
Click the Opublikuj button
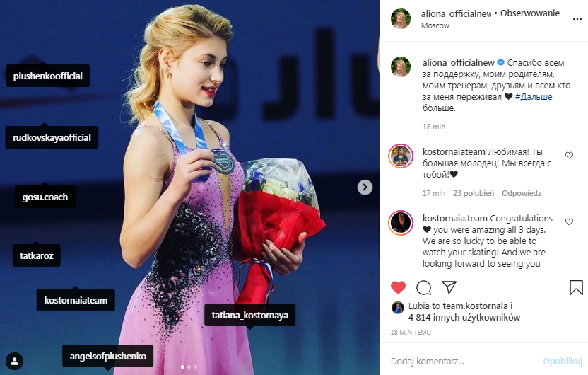coord(563,361)
